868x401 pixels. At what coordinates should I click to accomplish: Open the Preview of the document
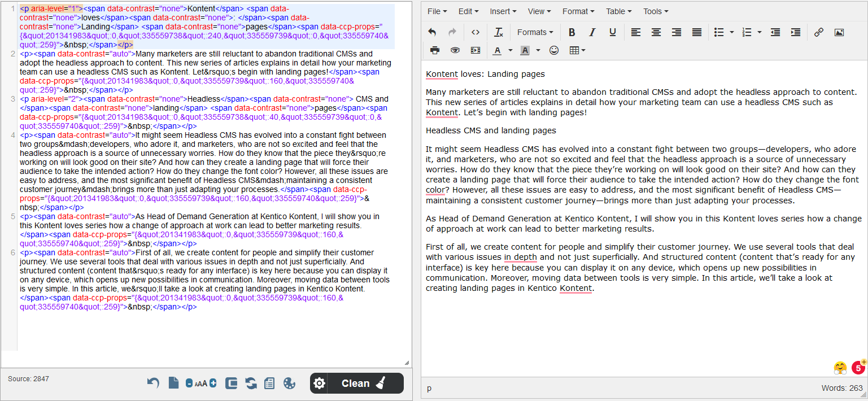(455, 50)
